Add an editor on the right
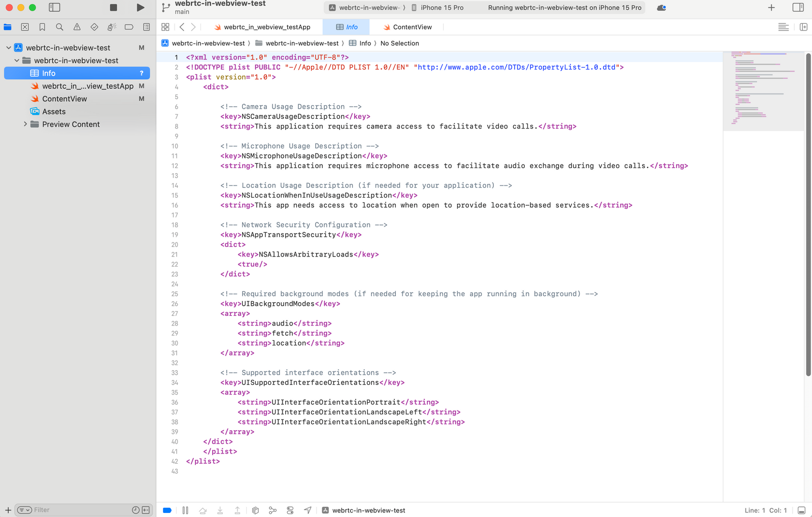 (803, 27)
